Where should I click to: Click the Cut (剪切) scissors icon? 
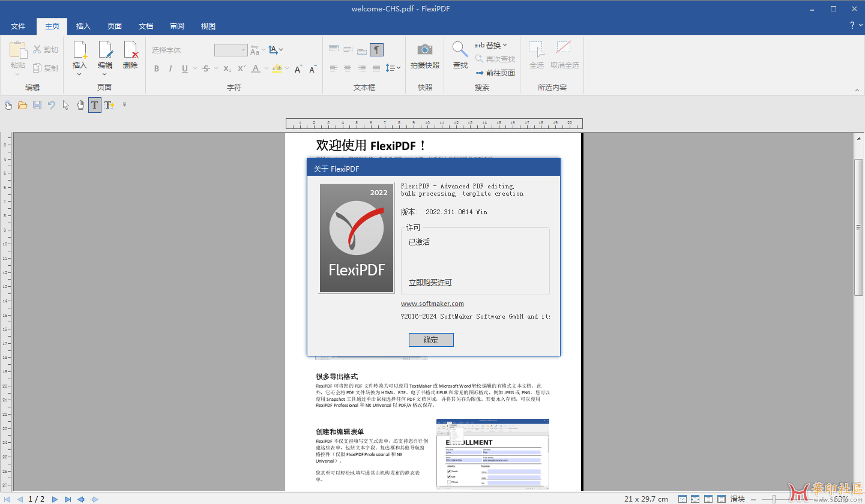tap(38, 50)
